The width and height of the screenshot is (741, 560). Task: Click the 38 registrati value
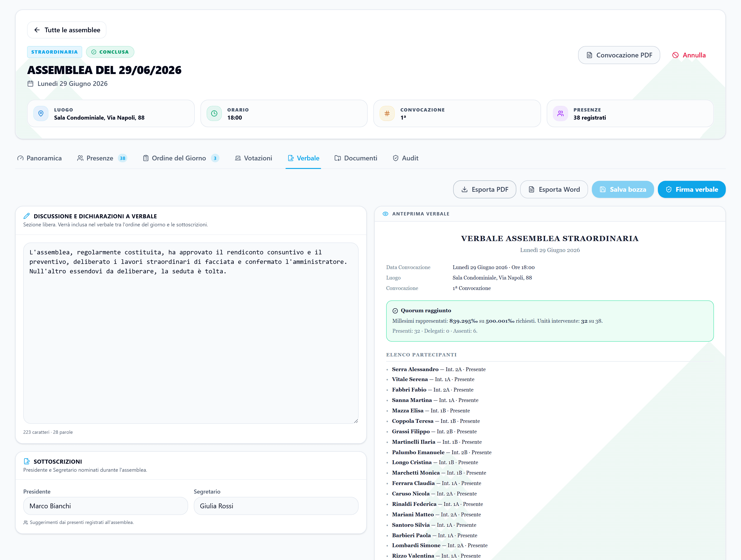click(589, 118)
